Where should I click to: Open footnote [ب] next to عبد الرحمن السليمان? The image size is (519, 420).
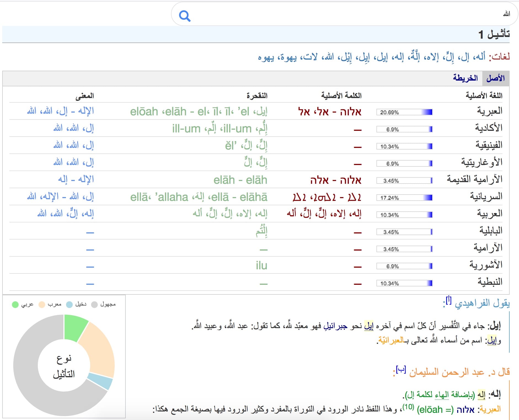[400, 369]
